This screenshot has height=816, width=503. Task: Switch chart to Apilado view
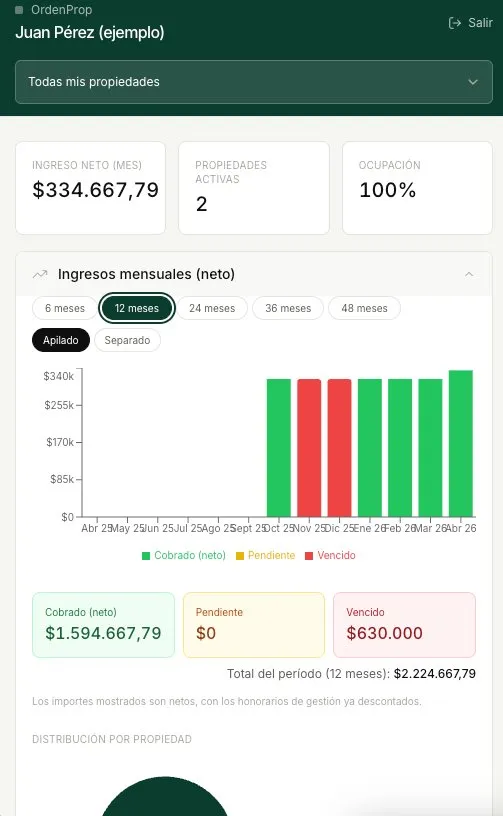61,340
